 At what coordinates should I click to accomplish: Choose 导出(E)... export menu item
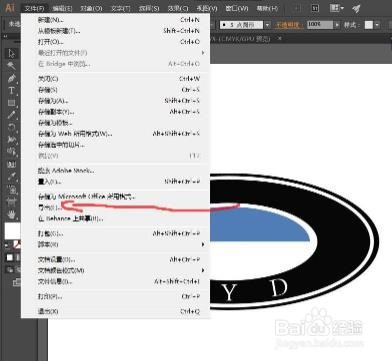[x=115, y=208]
